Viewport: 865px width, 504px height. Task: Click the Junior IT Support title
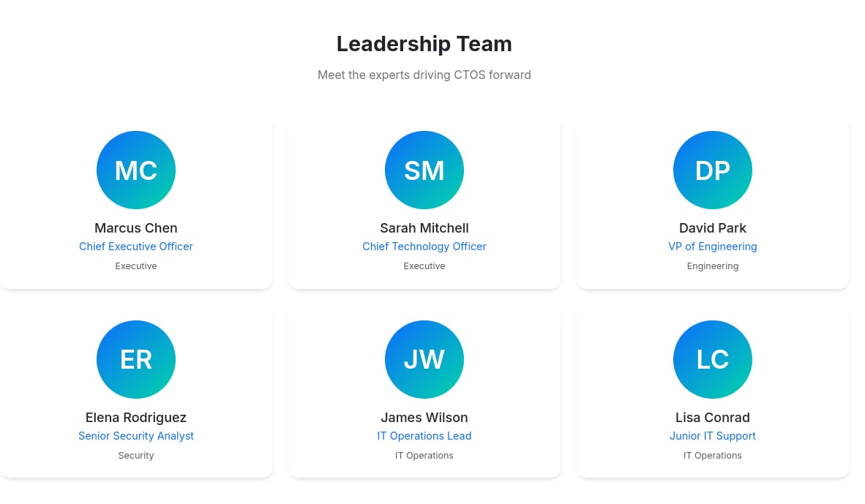point(712,436)
